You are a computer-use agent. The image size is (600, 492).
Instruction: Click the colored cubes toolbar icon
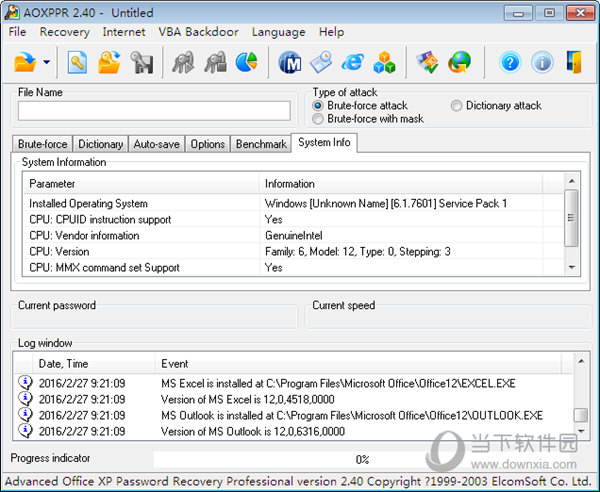tap(384, 63)
